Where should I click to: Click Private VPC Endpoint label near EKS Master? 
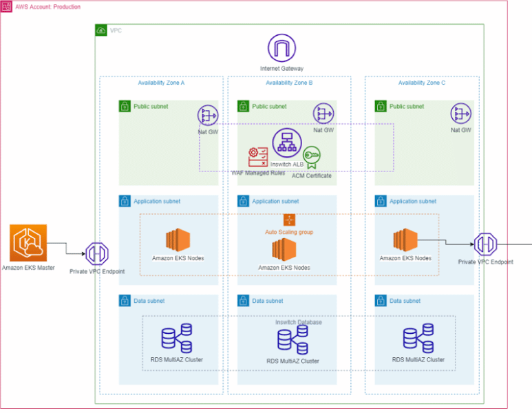coord(97,271)
